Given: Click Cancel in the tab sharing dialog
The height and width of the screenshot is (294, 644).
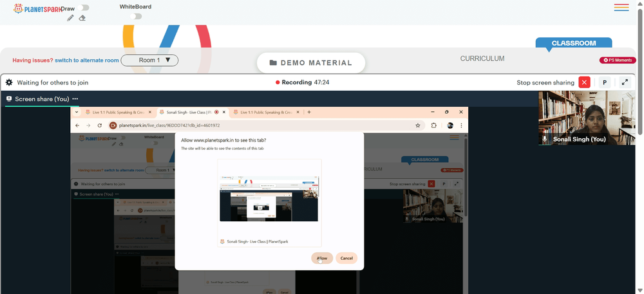Looking at the screenshot, I should pos(346,258).
